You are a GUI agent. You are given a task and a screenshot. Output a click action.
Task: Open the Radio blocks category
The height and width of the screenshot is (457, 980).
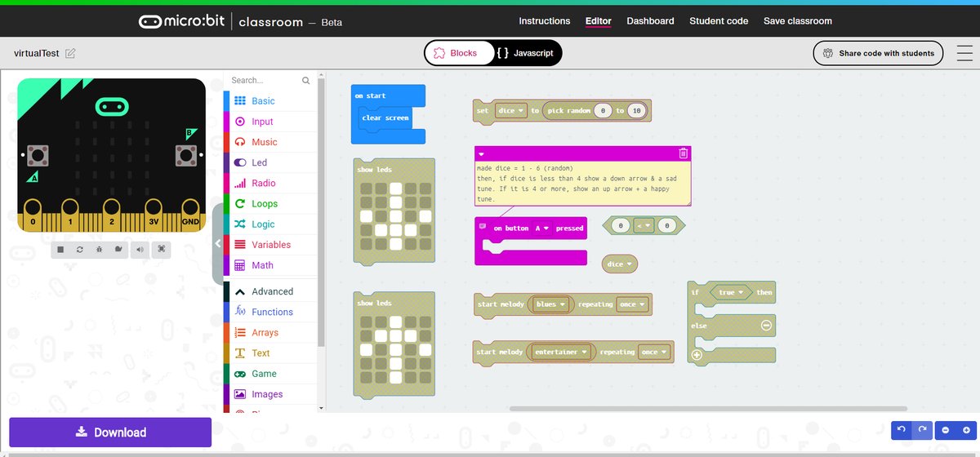tap(269, 183)
